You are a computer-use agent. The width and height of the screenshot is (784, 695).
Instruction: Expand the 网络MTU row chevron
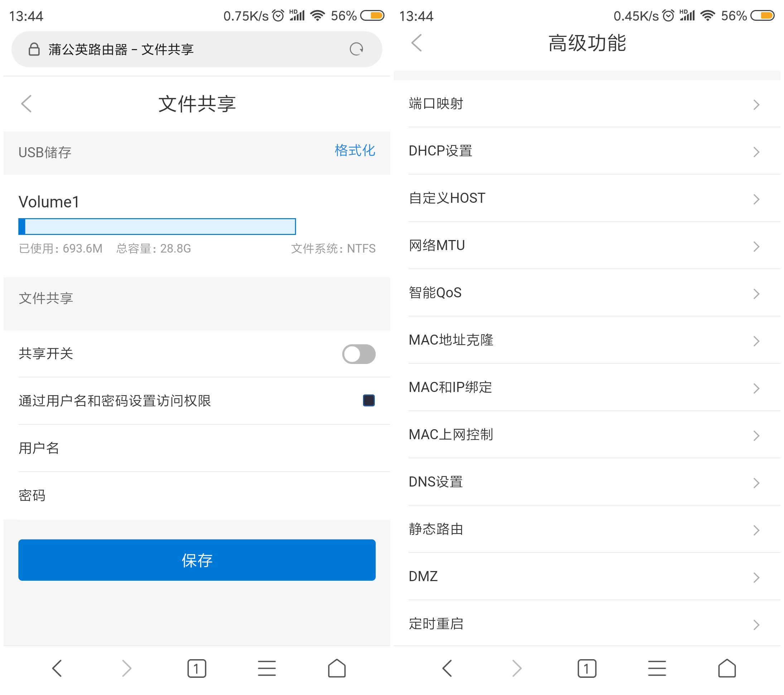tap(756, 246)
